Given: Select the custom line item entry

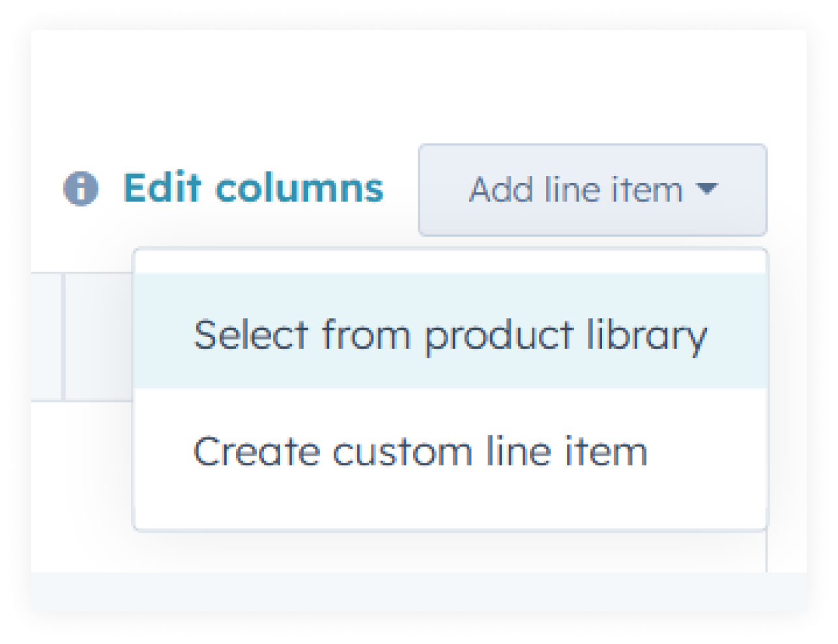Looking at the screenshot, I should [x=422, y=450].
